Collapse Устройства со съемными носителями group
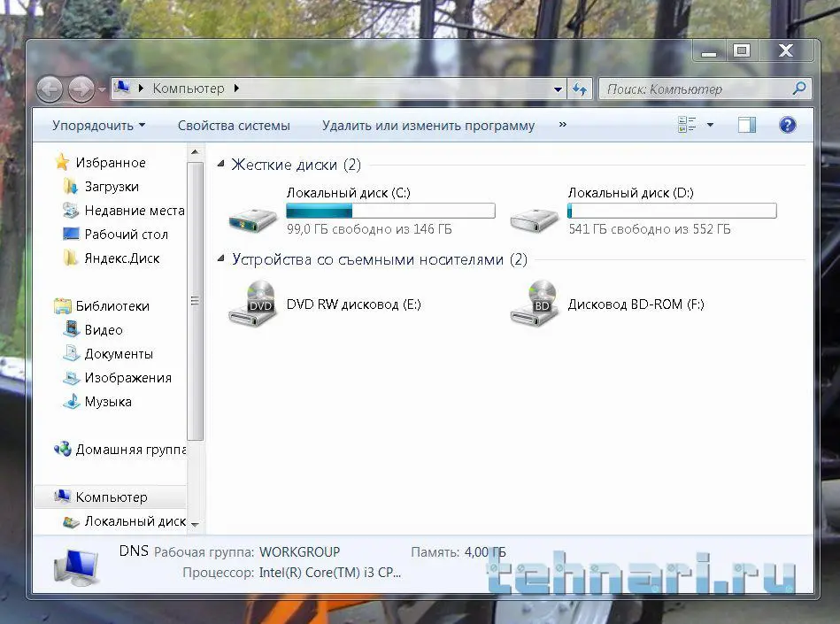The width and height of the screenshot is (840, 624). tap(220, 258)
